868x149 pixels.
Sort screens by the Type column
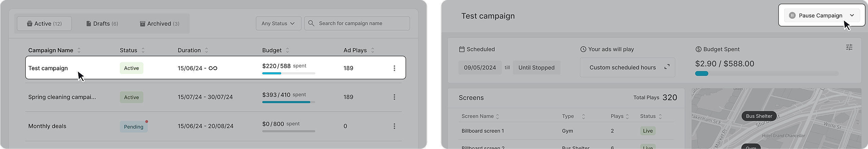[x=584, y=116]
